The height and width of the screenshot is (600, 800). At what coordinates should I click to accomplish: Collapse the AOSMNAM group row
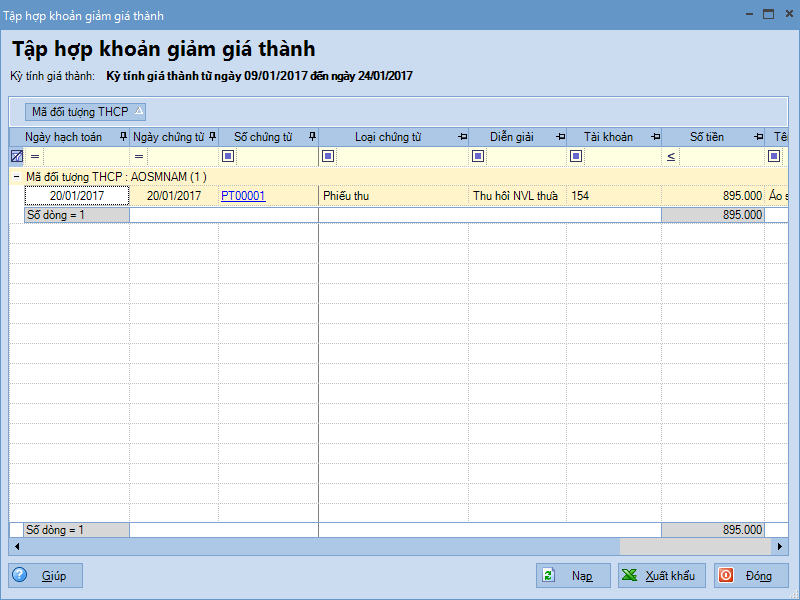tap(16, 176)
